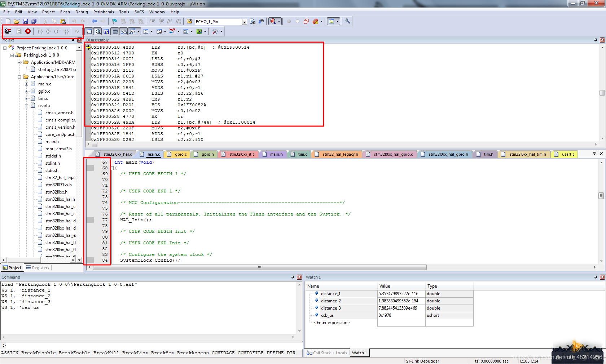606x364 pixels.
Task: Open the Peripherals menu
Action: (104, 12)
